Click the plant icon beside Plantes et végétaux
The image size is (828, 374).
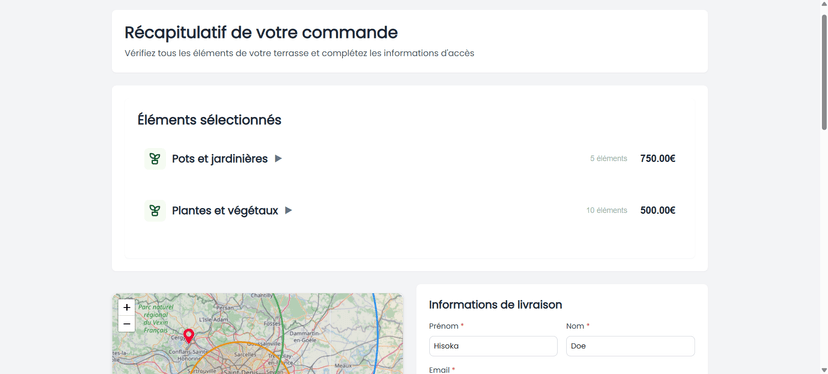point(155,210)
